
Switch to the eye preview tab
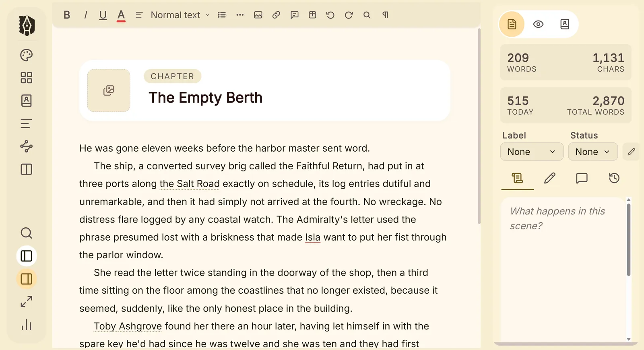tap(538, 24)
